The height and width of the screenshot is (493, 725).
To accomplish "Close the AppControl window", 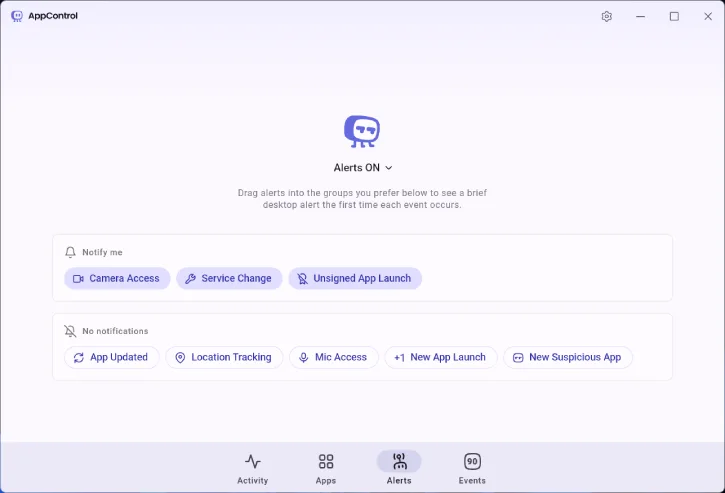I will click(x=708, y=17).
